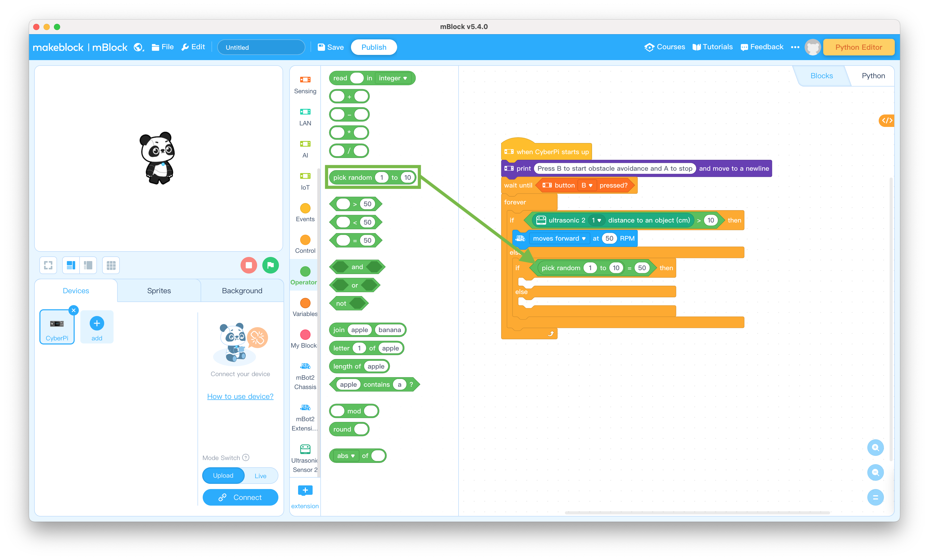Click the join apple banana block
The width and height of the screenshot is (929, 560).
coord(368,330)
